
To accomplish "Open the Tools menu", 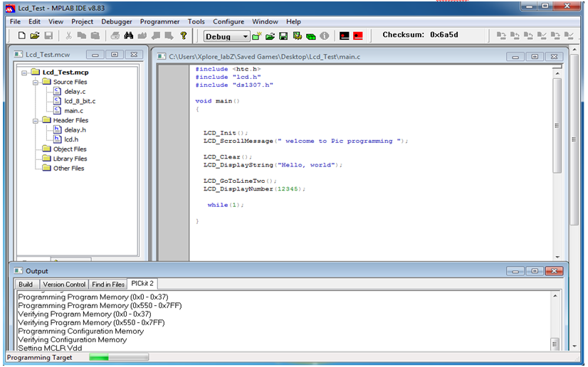I will [x=196, y=22].
